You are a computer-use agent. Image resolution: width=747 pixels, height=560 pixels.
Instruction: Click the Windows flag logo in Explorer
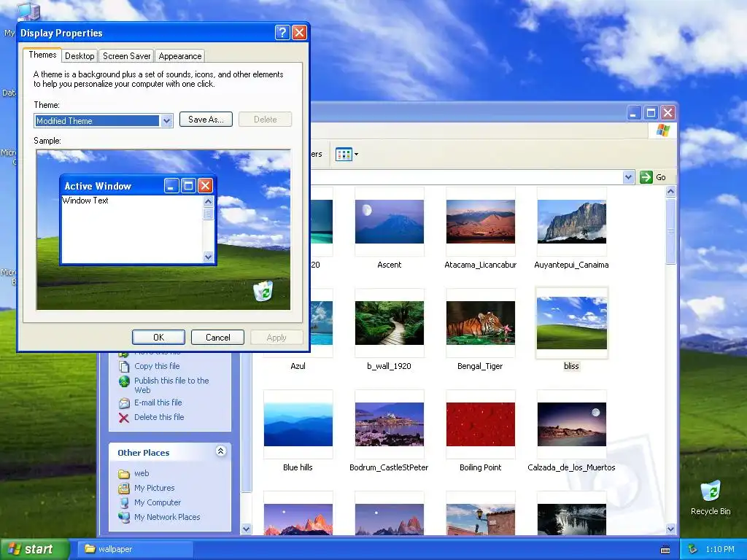662,130
